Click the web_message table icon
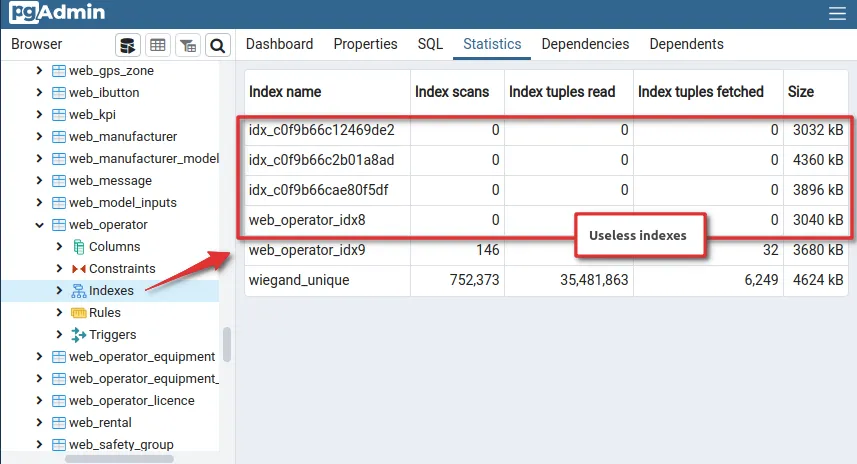857x464 pixels. point(58,181)
